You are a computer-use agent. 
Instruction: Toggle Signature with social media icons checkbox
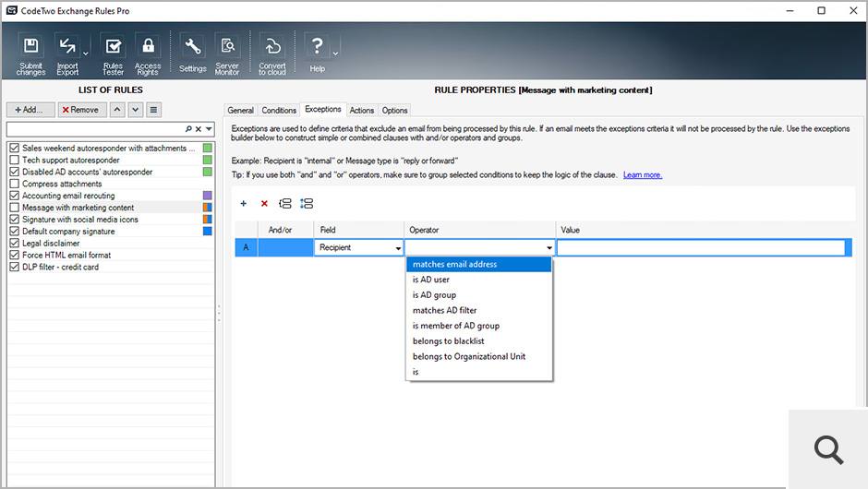pos(15,219)
